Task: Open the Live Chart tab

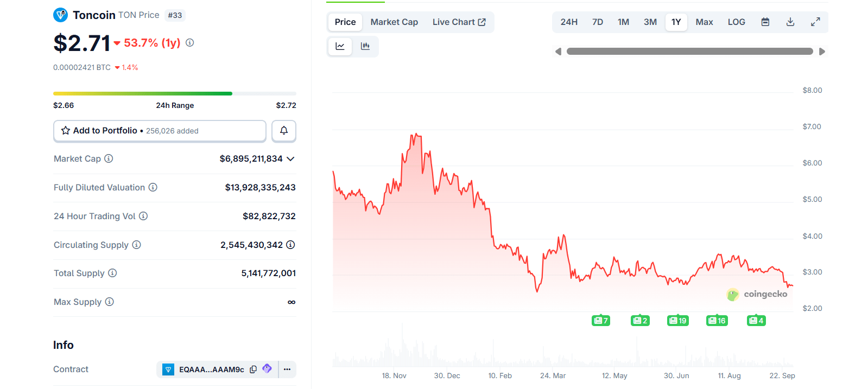Action: pyautogui.click(x=459, y=22)
